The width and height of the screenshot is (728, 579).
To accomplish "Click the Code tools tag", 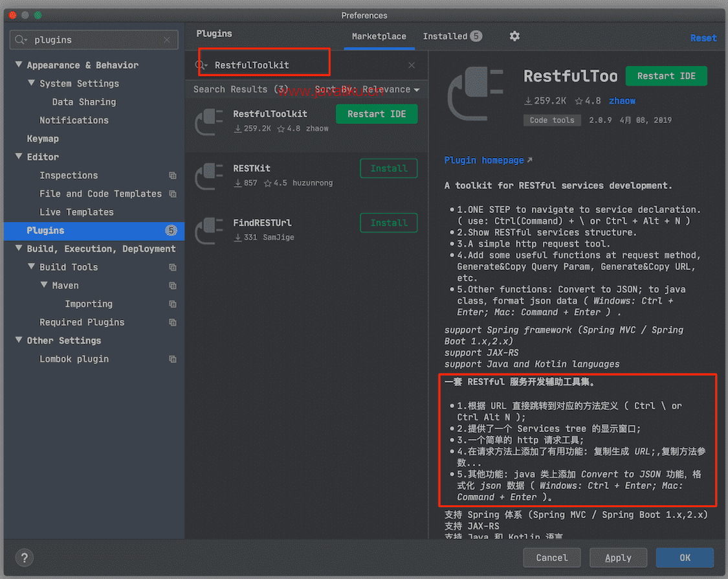I will tap(552, 120).
